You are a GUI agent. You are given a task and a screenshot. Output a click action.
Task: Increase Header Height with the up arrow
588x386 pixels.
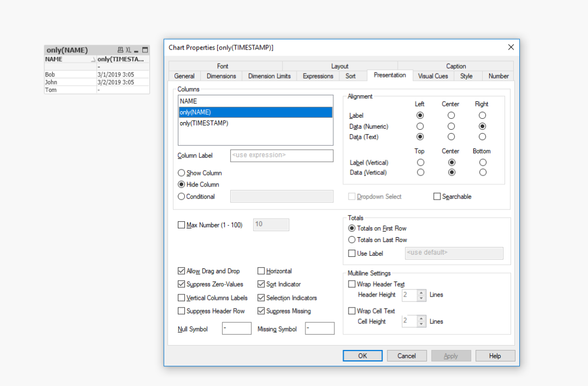click(422, 292)
